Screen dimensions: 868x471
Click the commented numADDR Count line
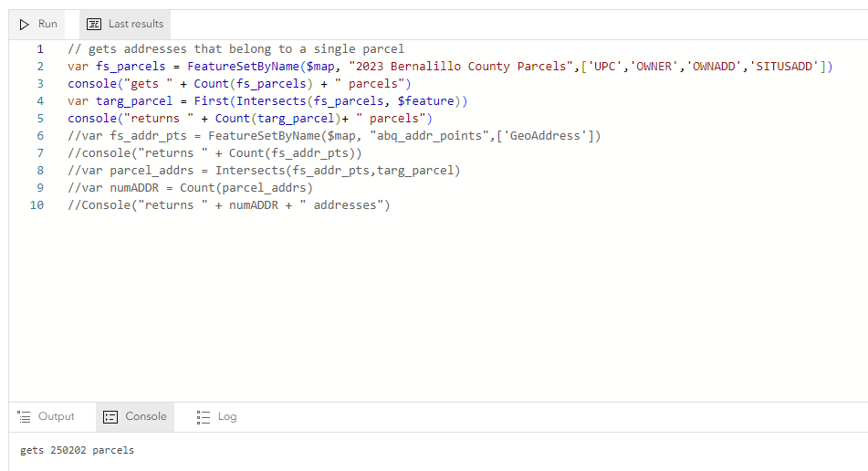point(190,188)
